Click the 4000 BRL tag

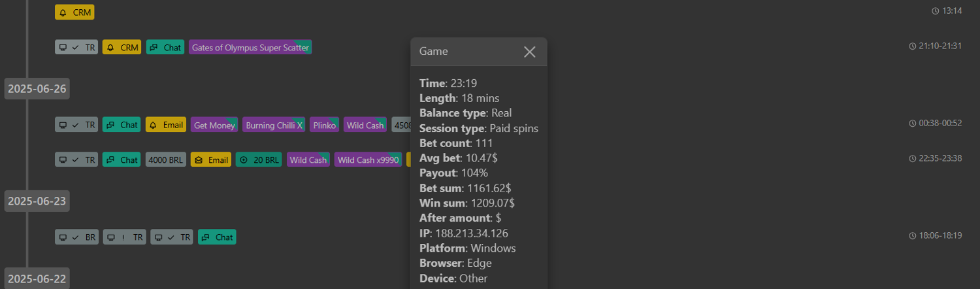pyautogui.click(x=166, y=160)
